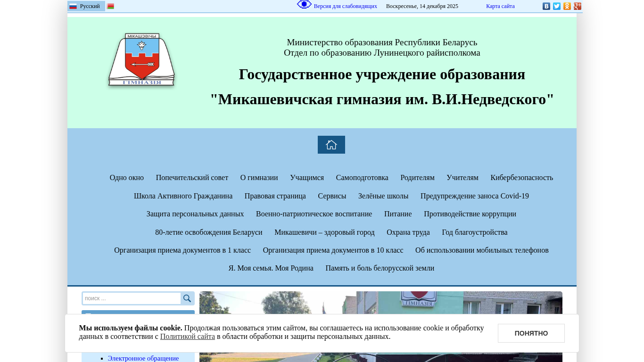Go to Микашевичи – здоровый город
This screenshot has width=644, height=362.
pyautogui.click(x=324, y=232)
